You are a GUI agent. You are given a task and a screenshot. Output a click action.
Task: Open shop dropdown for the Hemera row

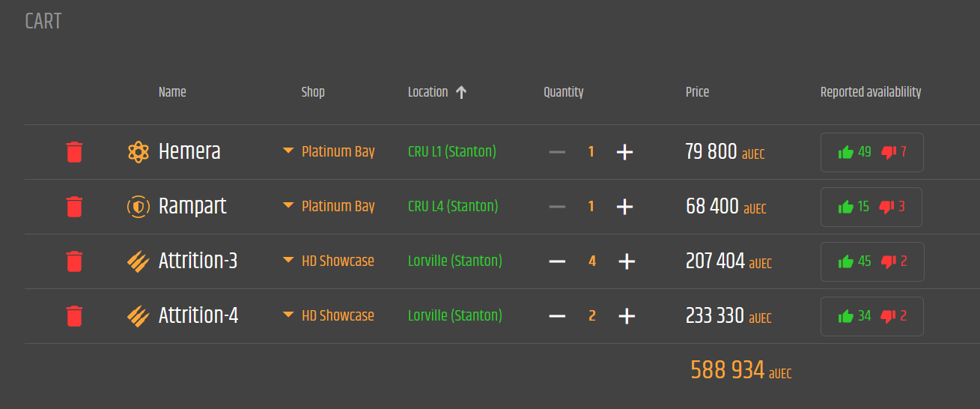coord(288,151)
